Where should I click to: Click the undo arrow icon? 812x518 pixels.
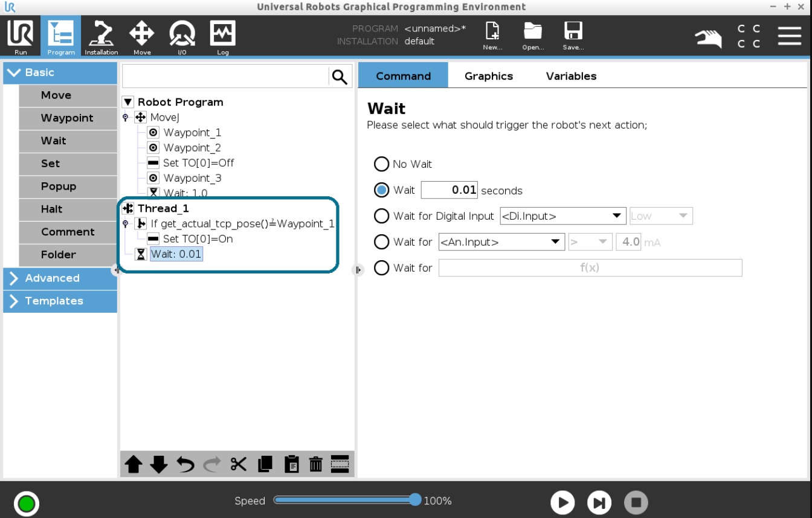185,464
